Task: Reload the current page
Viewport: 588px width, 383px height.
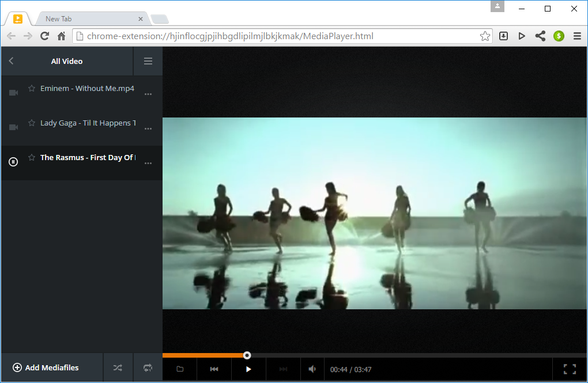Action: [x=44, y=36]
